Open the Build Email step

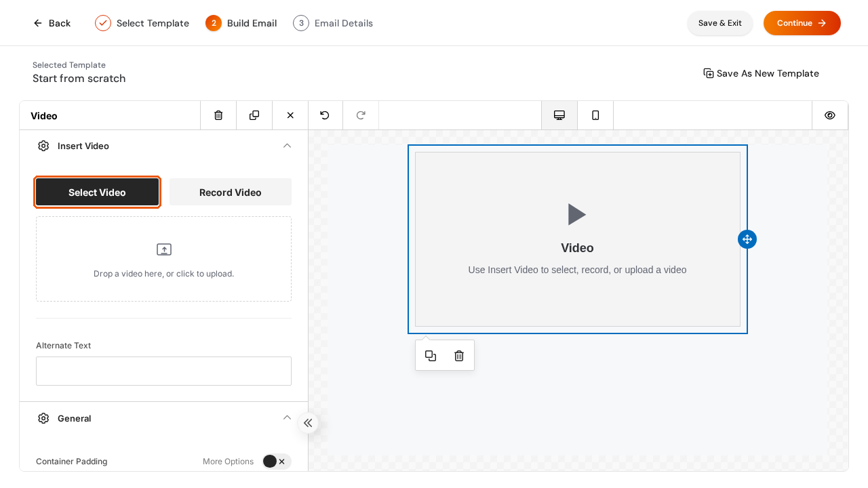pos(241,23)
